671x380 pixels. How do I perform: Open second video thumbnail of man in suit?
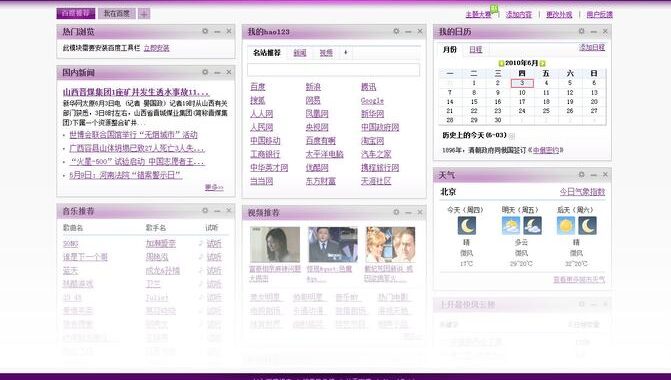[x=333, y=245]
